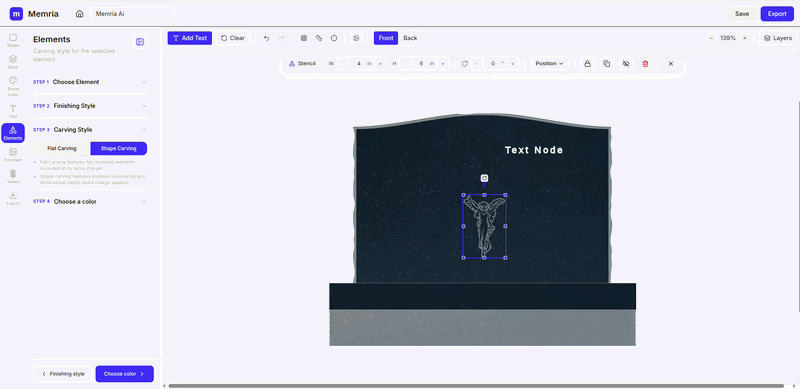Click the Export button in header

(777, 14)
